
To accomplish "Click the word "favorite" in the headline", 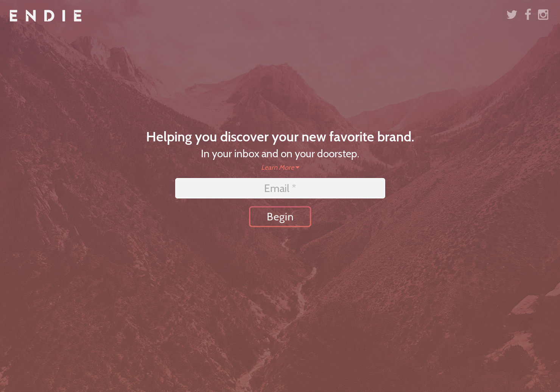I will 352,137.
